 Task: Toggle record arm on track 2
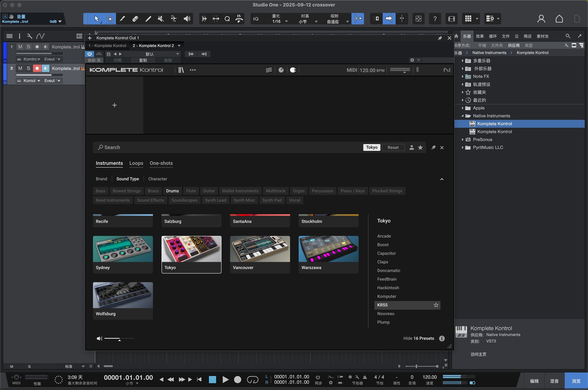pos(37,68)
